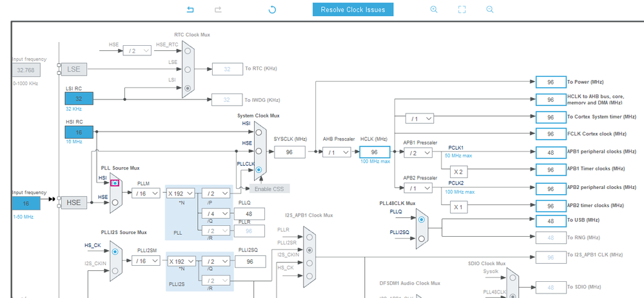Click the PLLQ output value 48
Screen dimensions: 644x298
pyautogui.click(x=249, y=214)
